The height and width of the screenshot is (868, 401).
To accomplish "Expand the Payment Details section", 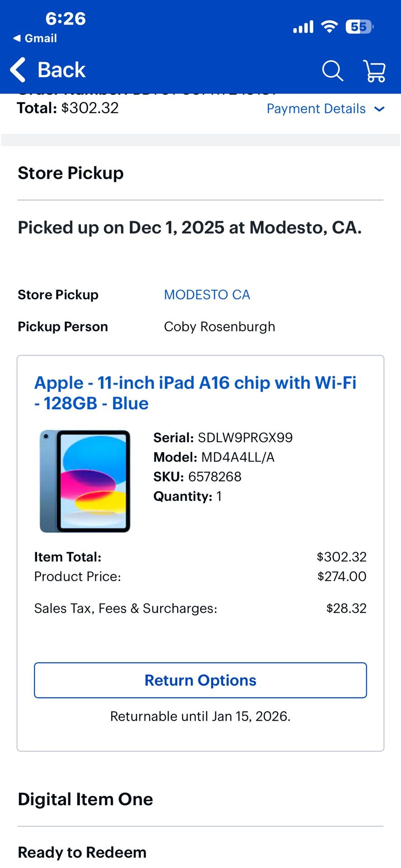I will (316, 108).
